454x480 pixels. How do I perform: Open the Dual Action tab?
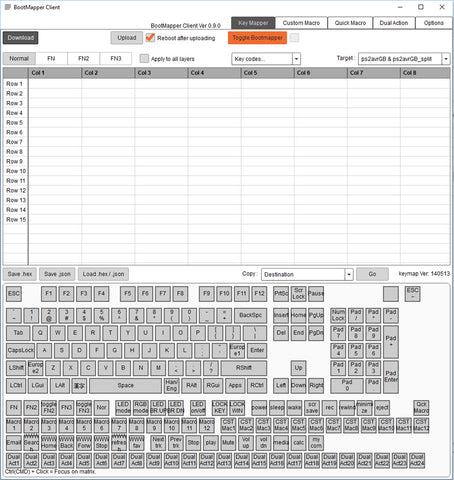(394, 23)
